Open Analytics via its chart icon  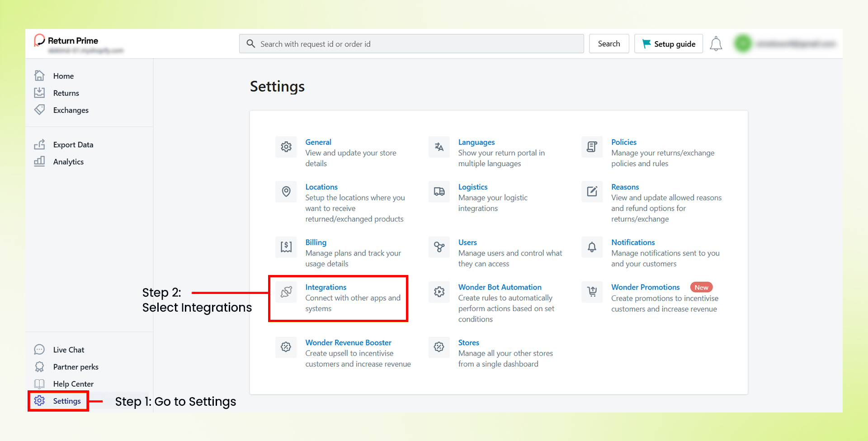tap(40, 161)
